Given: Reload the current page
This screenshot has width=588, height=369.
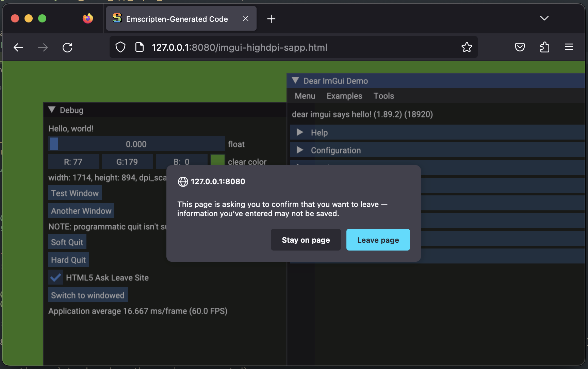Looking at the screenshot, I should 67,47.
